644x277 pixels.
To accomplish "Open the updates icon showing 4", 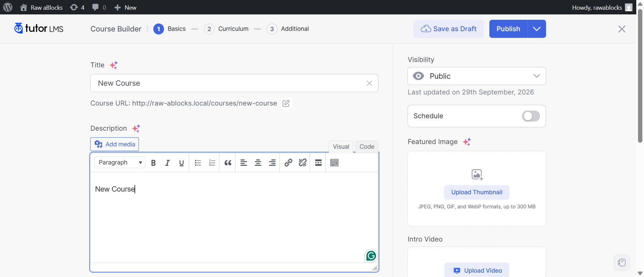I will click(x=77, y=7).
